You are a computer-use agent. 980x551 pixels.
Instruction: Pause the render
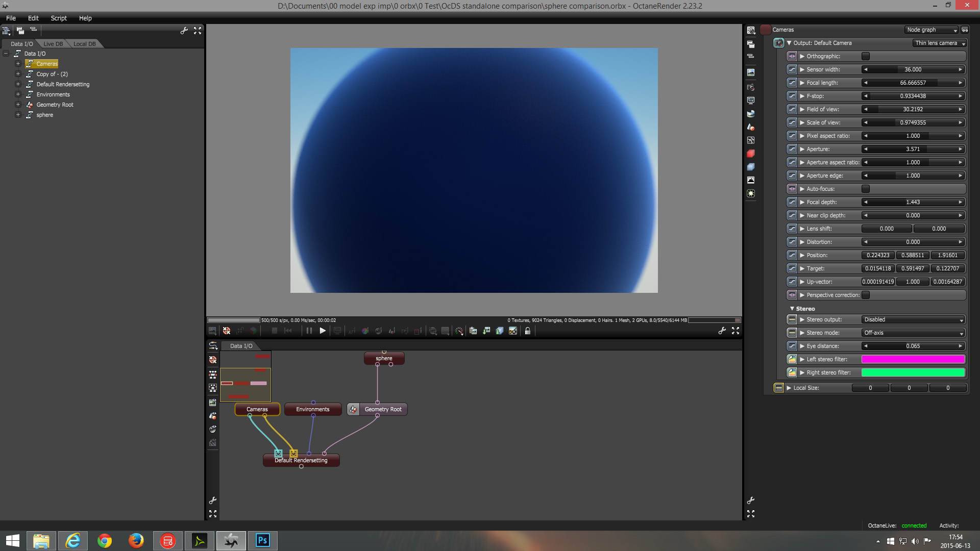point(309,331)
